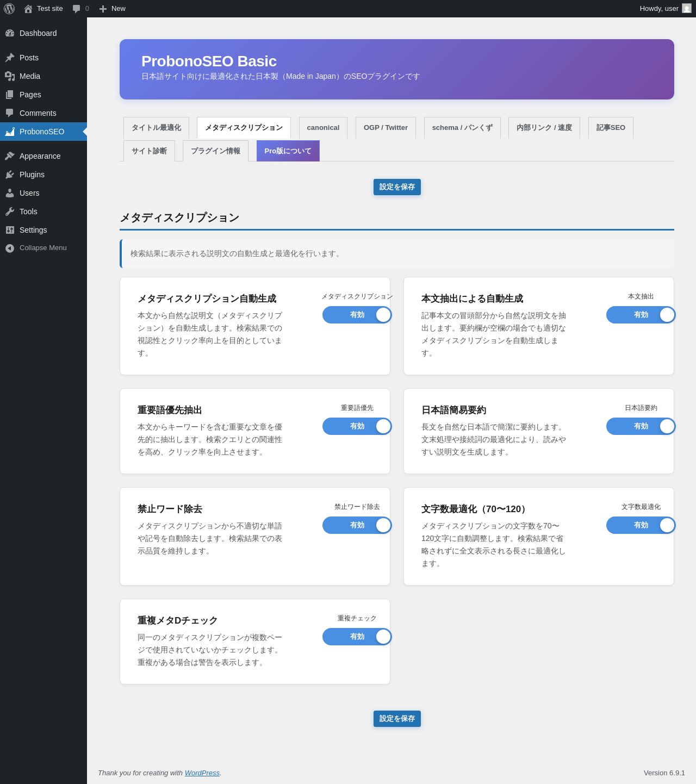Screen dimensions: 696x784
Task: Follow the WordPress footer link
Action: [202, 773]
